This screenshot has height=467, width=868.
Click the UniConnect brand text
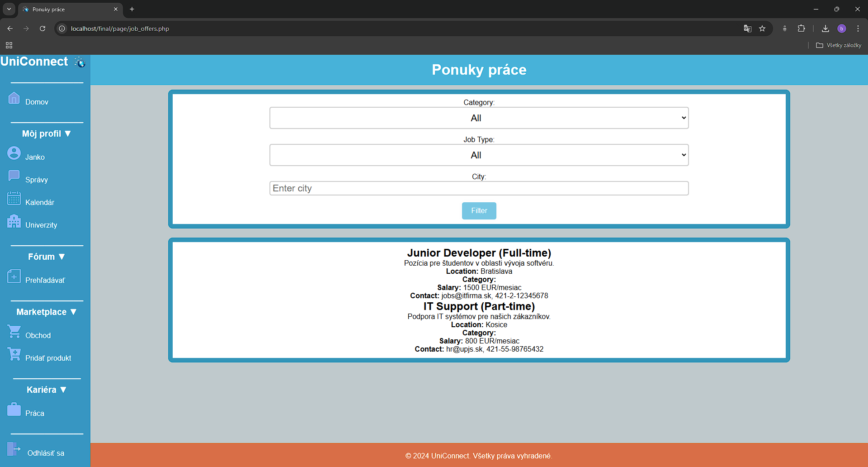pyautogui.click(x=34, y=62)
